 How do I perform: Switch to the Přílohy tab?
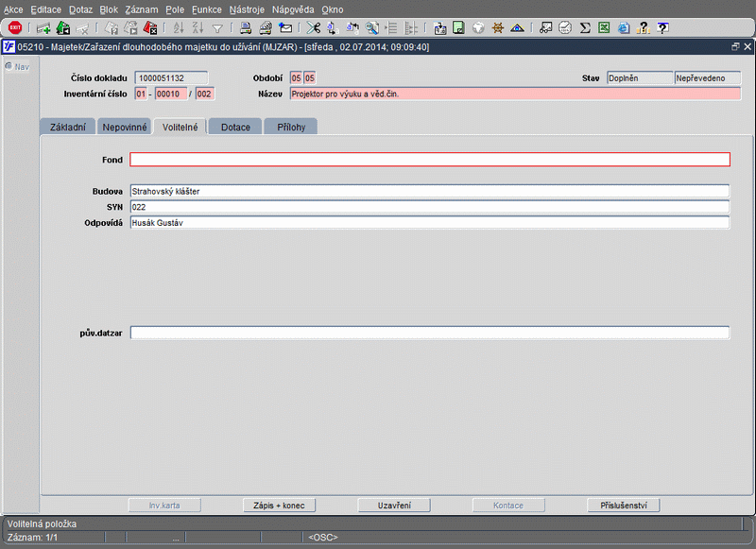[x=291, y=127]
